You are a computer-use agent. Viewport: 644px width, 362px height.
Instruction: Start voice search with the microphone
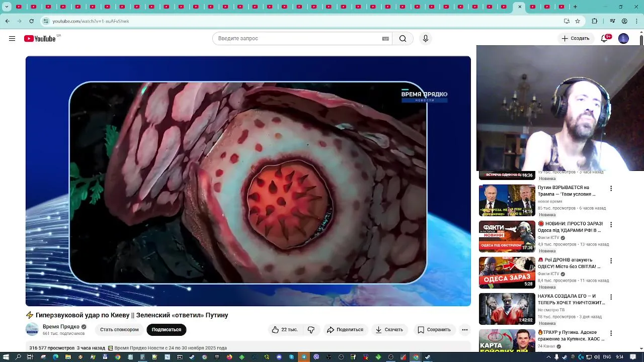tap(426, 39)
